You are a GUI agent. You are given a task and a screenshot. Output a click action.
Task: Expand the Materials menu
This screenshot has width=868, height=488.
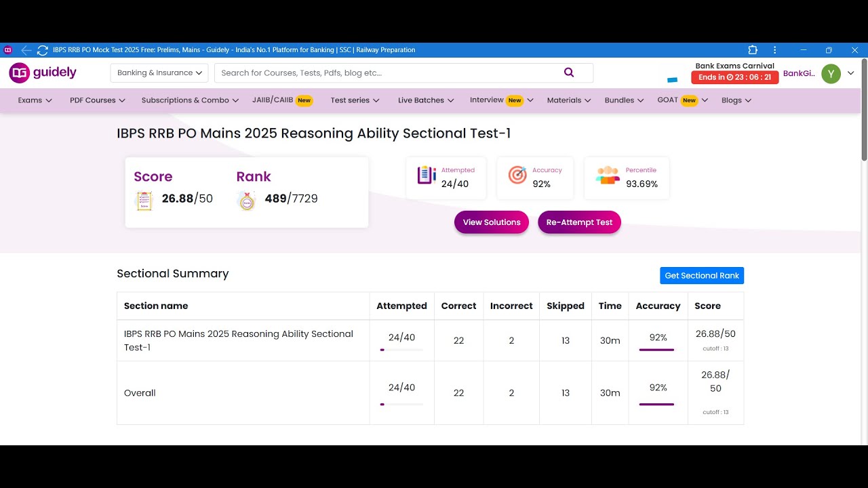(569, 100)
